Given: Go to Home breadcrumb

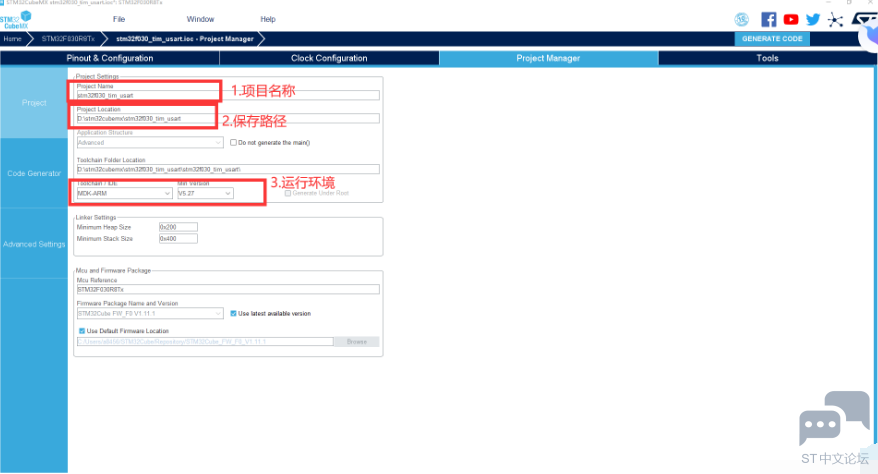Looking at the screenshot, I should coord(12,39).
